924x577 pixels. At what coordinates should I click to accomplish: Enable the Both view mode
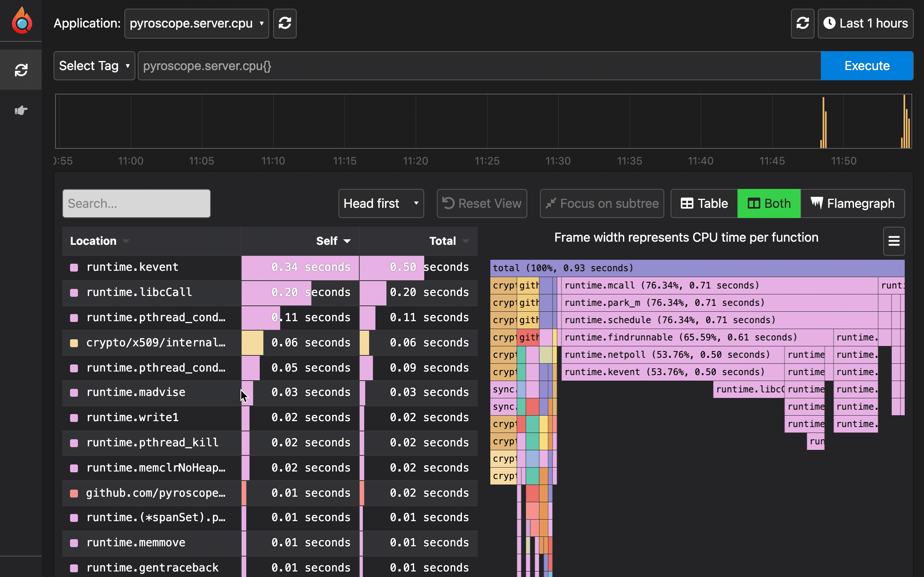pos(768,203)
